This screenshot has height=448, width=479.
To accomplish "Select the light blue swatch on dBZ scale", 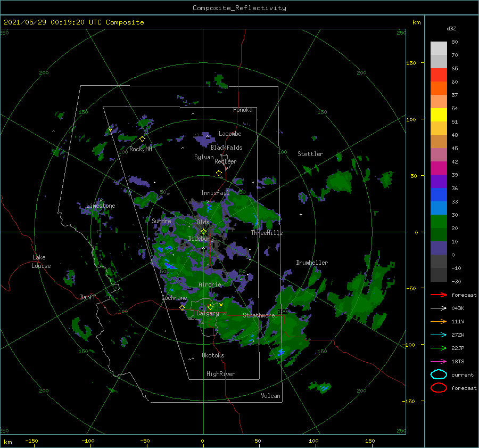I will 439,208.
